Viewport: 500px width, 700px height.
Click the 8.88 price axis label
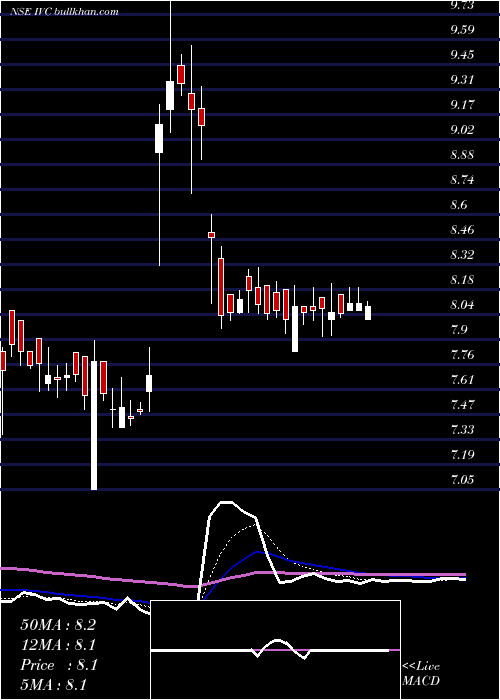(462, 155)
